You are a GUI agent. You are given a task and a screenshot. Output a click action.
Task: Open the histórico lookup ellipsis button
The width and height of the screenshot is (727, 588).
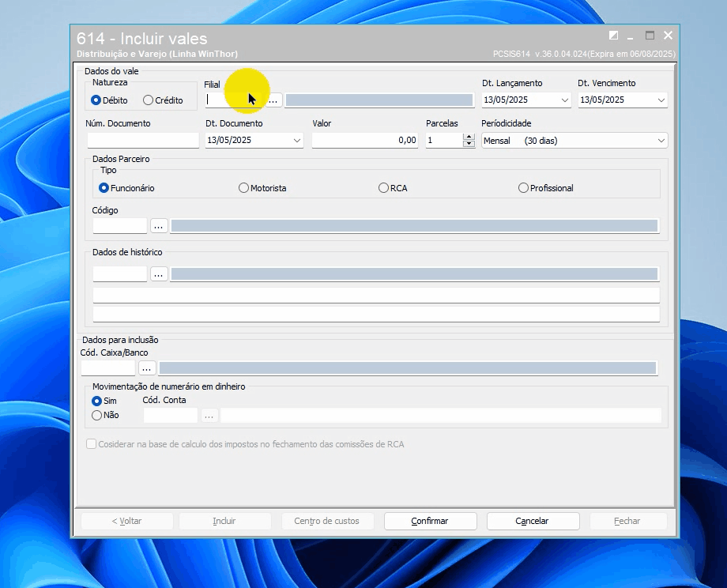159,274
